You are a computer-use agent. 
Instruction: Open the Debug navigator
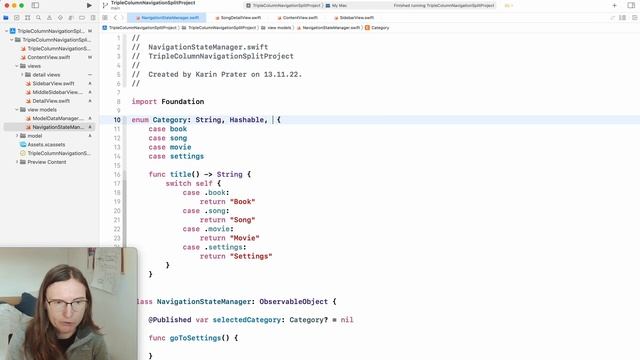click(71, 18)
